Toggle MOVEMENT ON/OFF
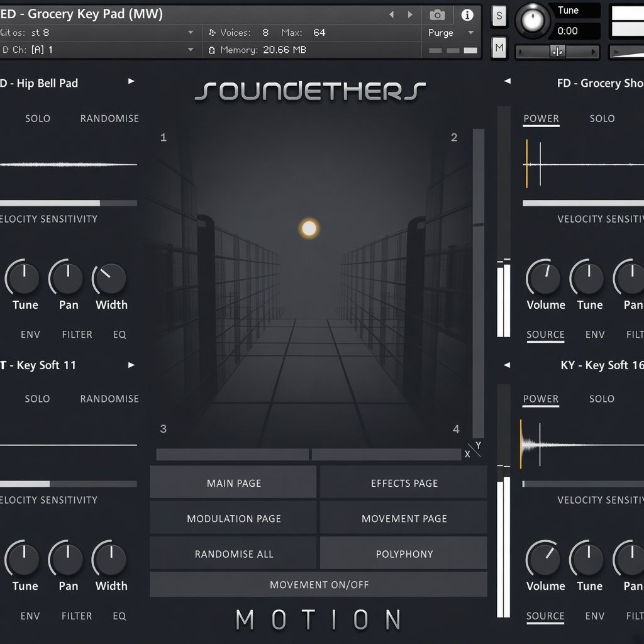Image resolution: width=644 pixels, height=644 pixels. 319,584
